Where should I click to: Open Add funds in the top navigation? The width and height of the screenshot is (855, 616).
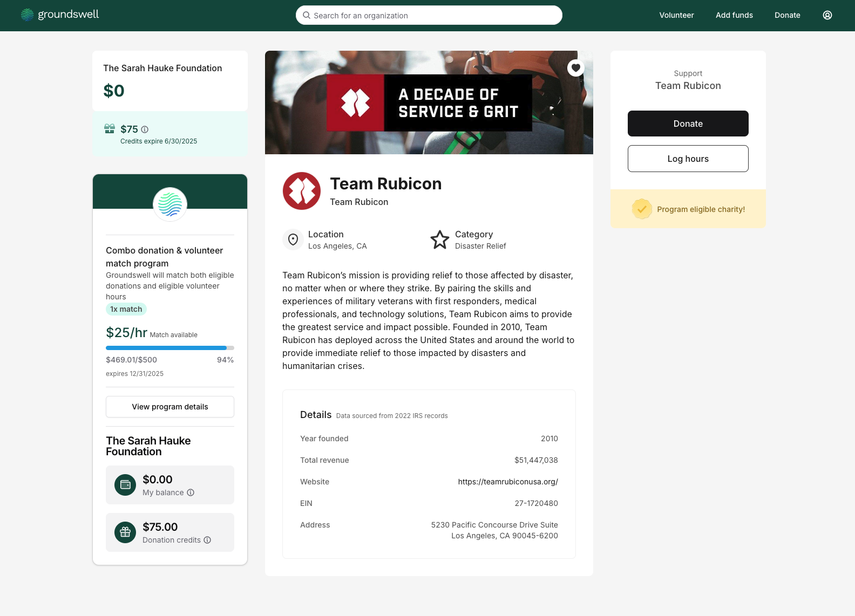click(x=734, y=15)
